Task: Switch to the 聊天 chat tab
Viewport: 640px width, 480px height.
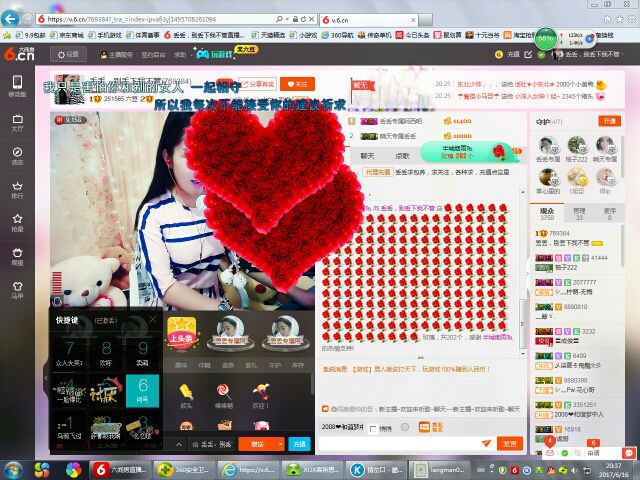Action: [367, 156]
